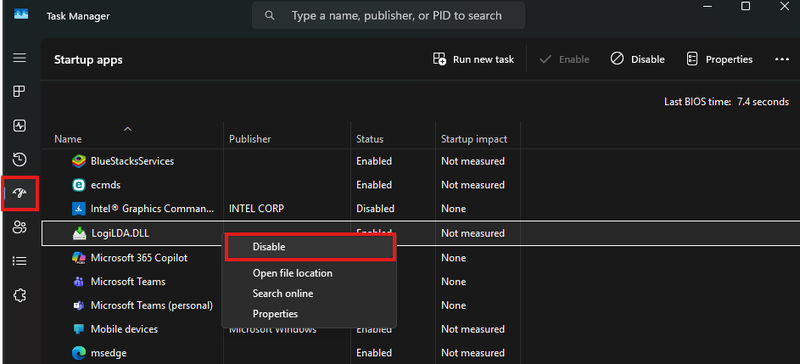Open the Services puzzle icon
800x364 pixels.
[x=19, y=295]
